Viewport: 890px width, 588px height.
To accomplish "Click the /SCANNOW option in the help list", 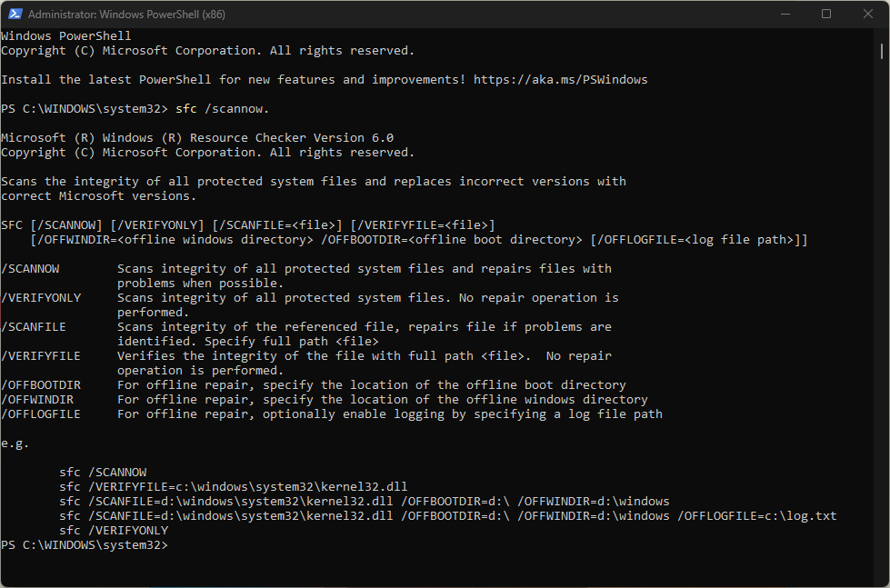I will click(x=31, y=269).
